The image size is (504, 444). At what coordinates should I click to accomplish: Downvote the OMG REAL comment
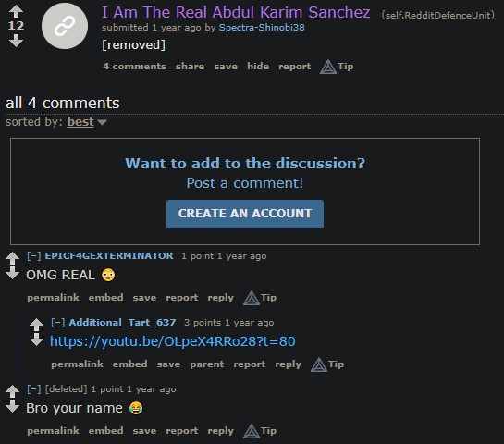pyautogui.click(x=13, y=273)
